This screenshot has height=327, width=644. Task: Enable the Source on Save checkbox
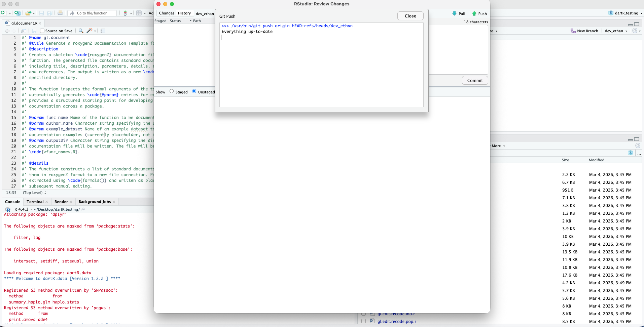[42, 31]
